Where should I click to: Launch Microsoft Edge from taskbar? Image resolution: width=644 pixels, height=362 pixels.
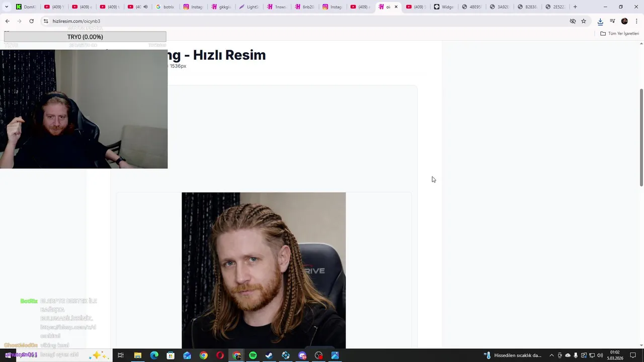(154, 355)
